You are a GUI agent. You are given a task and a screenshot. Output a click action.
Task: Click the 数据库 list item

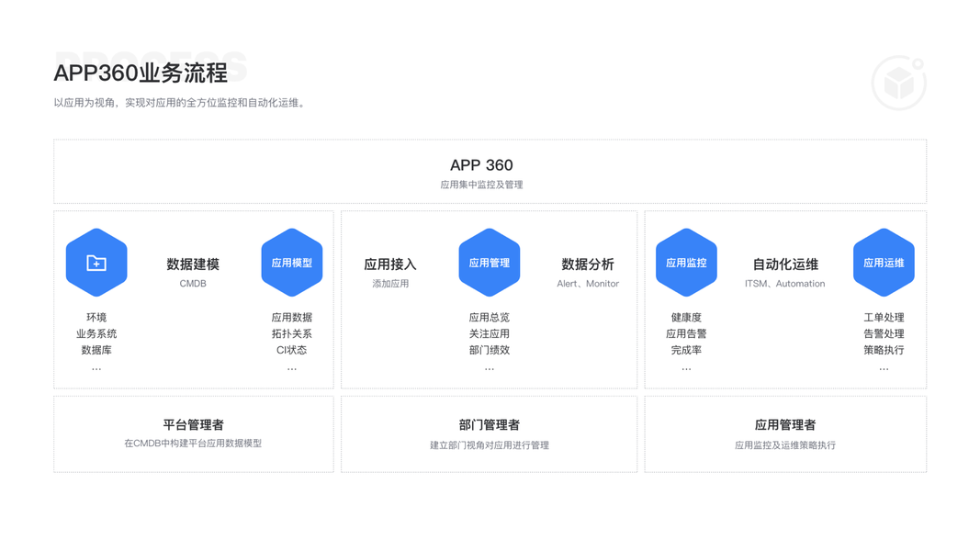click(96, 350)
